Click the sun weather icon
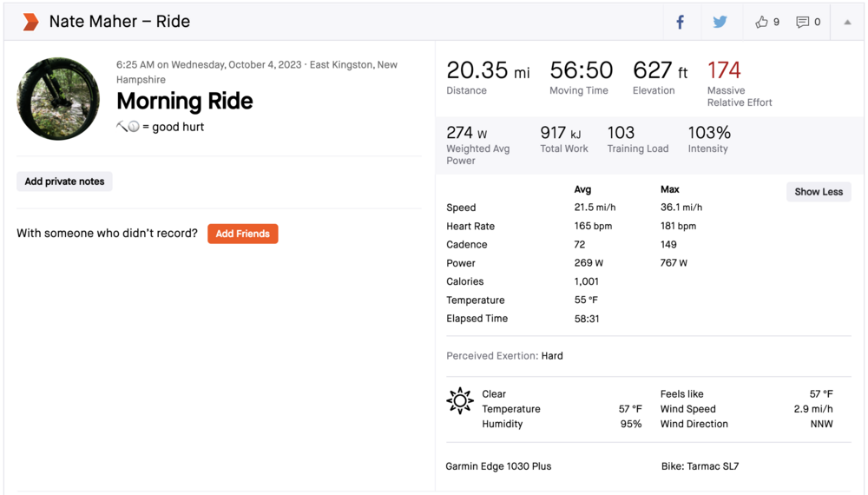The height and width of the screenshot is (495, 868). [x=459, y=401]
